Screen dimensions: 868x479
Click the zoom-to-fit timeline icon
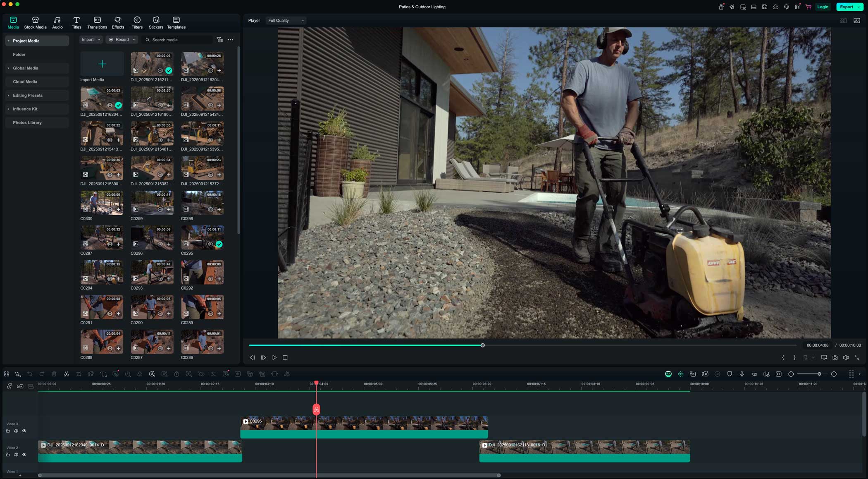779,374
